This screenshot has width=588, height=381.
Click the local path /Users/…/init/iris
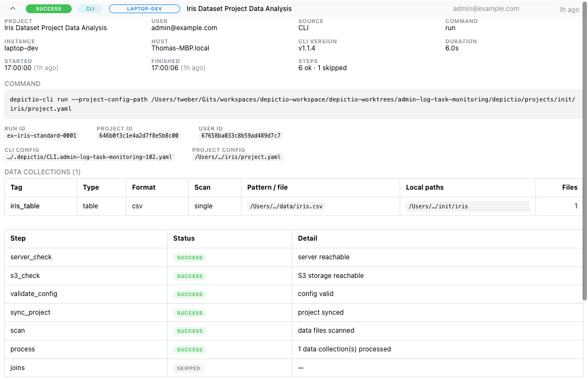click(468, 206)
